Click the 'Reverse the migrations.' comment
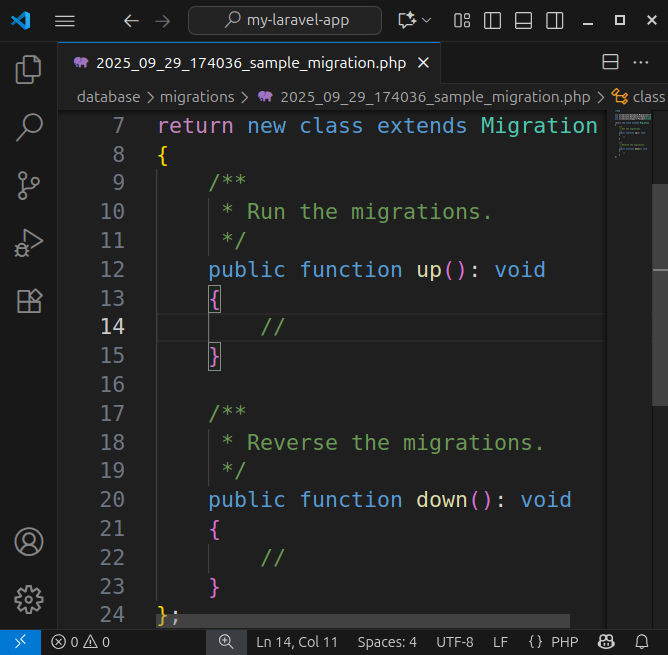Viewport: 668px width, 655px height. click(x=395, y=443)
